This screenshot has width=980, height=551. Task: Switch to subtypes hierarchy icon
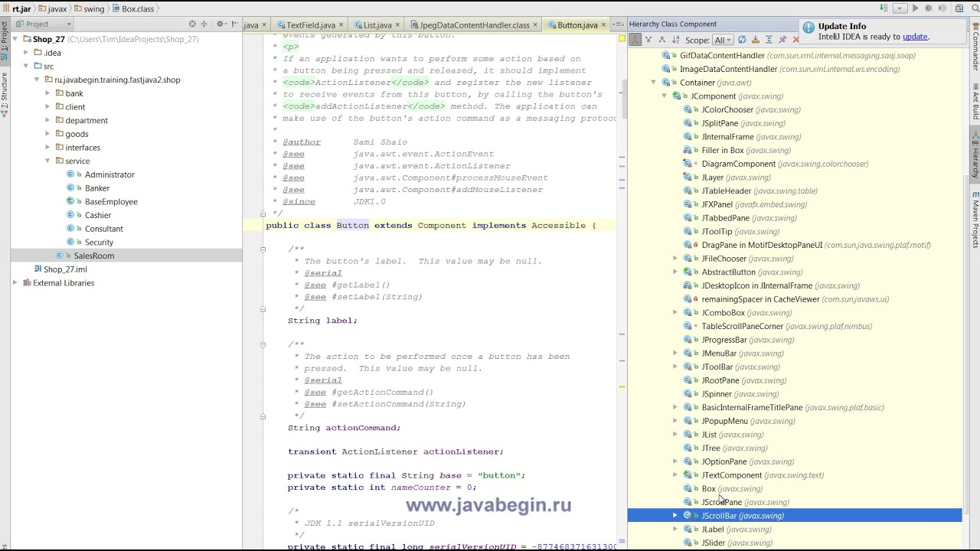coord(662,40)
